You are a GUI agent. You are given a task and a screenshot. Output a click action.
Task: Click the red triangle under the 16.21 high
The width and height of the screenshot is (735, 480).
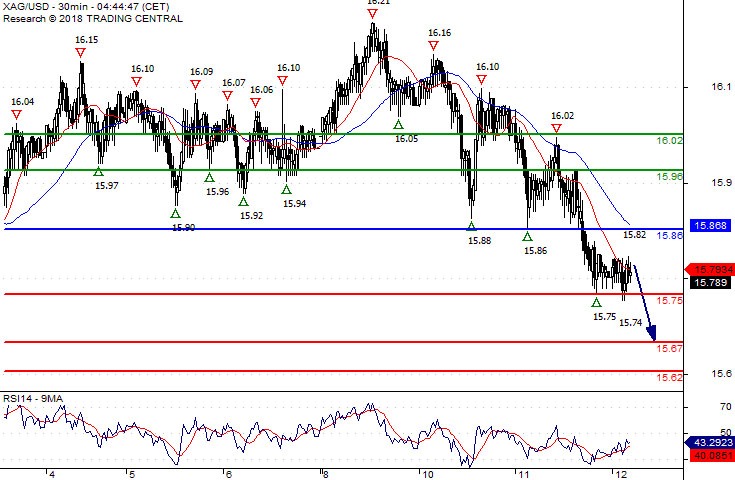click(x=372, y=14)
